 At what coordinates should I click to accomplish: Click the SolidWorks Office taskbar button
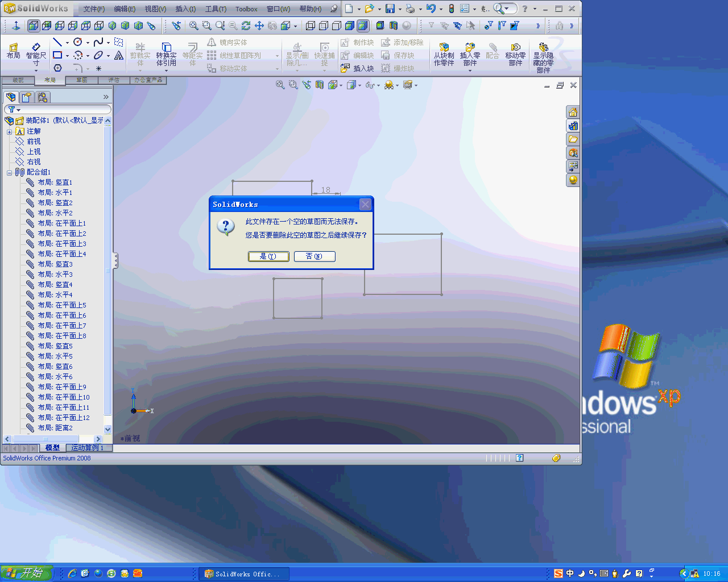245,574
